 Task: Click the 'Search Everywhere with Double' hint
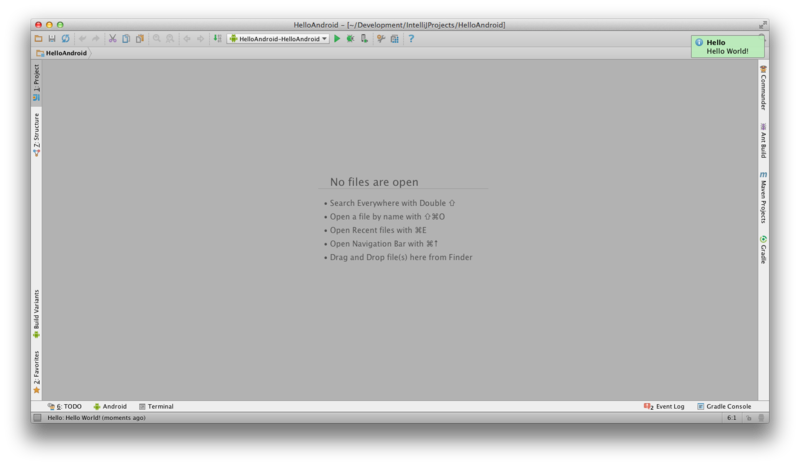point(390,203)
